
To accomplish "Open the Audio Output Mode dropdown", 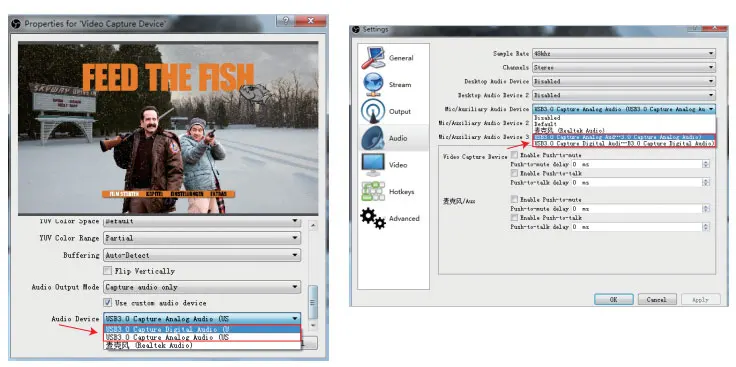I will click(x=202, y=287).
